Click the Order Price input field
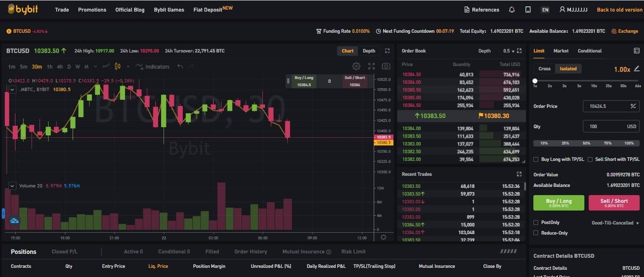Viewport: 644px width, 277px height. click(x=604, y=106)
